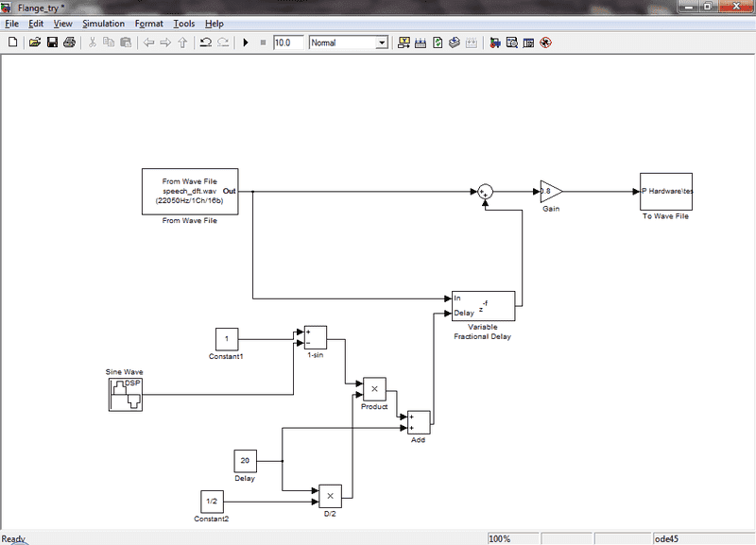The width and height of the screenshot is (756, 545).
Task: Print the diagram with the printer icon
Action: pos(69,43)
